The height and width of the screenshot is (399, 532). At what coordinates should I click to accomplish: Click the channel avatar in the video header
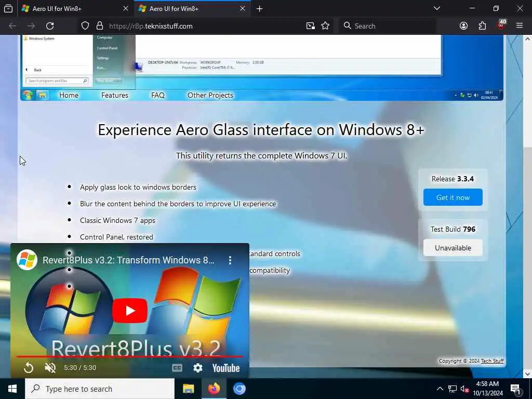point(27,260)
